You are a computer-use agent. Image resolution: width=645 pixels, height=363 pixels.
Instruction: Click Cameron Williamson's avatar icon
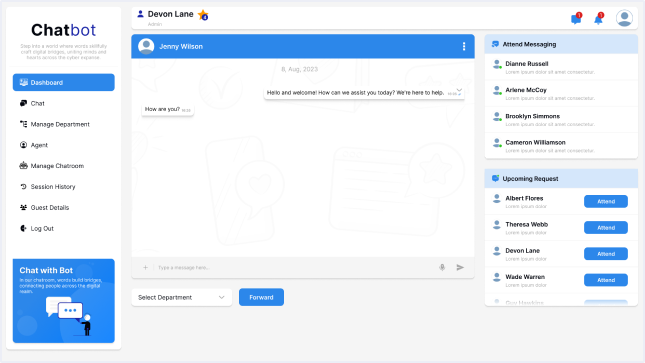pyautogui.click(x=497, y=143)
